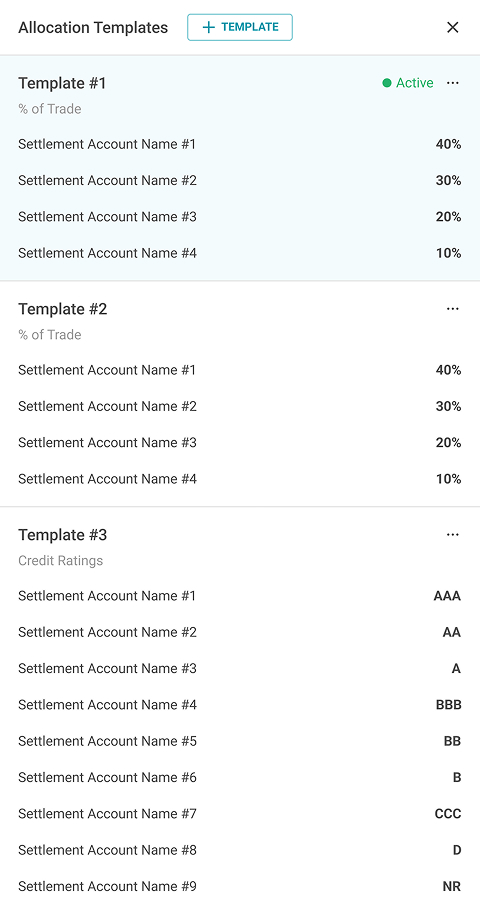Viewport: 480px width, 908px height.
Task: Select the CCC rated account row
Action: tap(240, 814)
